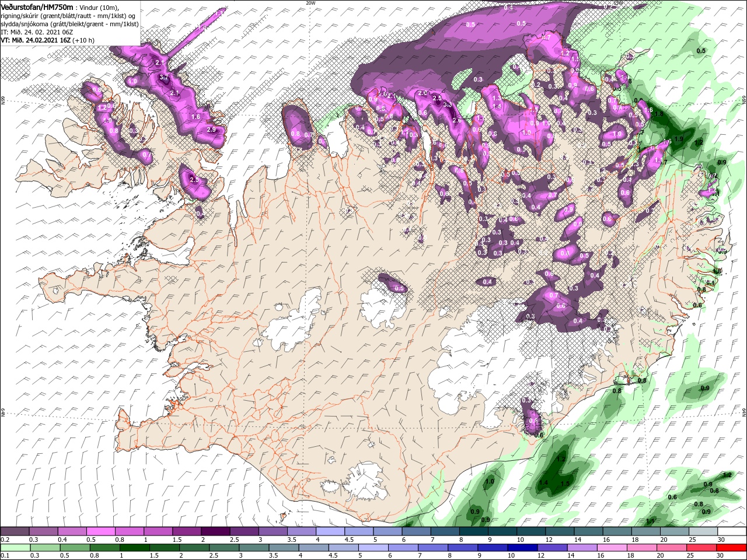This screenshot has width=747, height=560.
Task: Pick the darkest green swatch between 1 and 1.5 in the lower legend row
Action: [134, 548]
